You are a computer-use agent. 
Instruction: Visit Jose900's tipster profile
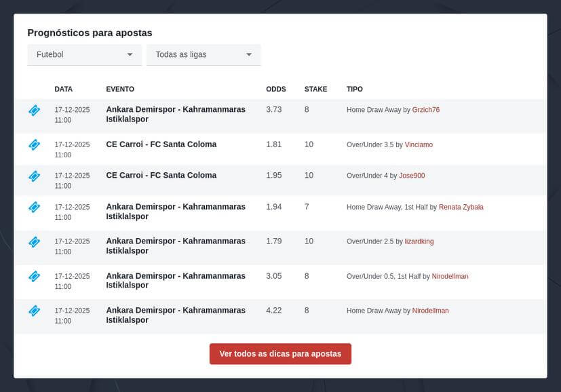(412, 176)
